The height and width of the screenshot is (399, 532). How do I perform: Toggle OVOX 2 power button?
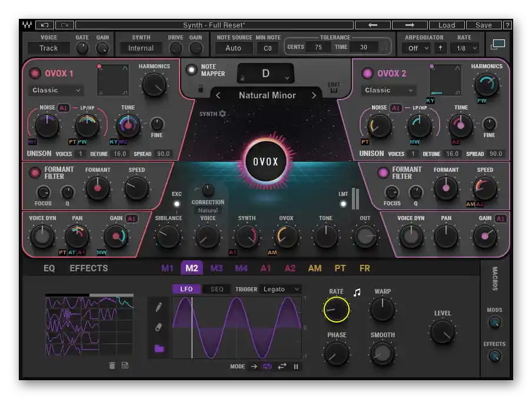point(367,74)
